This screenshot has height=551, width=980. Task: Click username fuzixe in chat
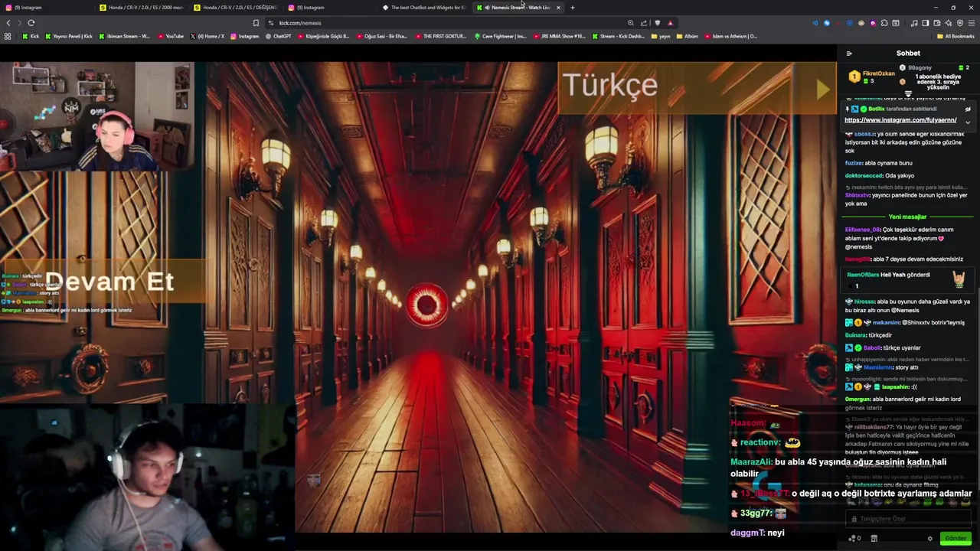pos(854,163)
